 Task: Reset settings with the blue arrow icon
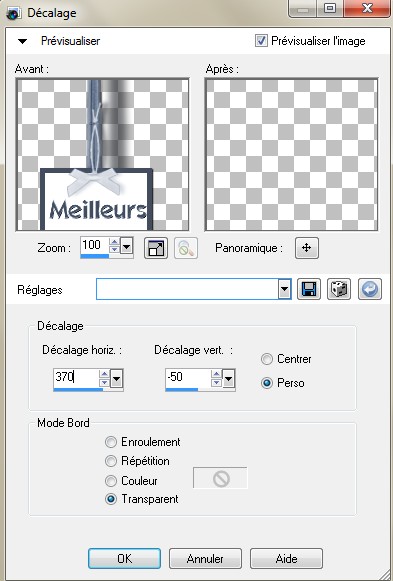(x=370, y=289)
